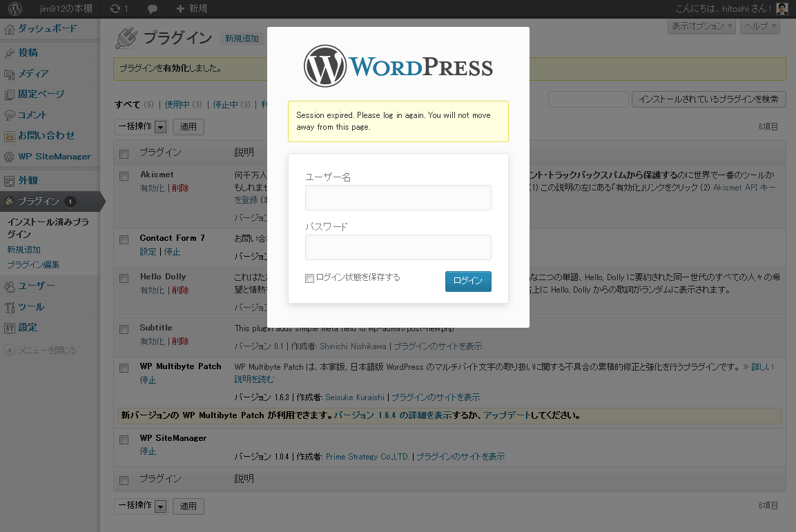The width and height of the screenshot is (796, 532).
Task: Click the プラグイン編集 link in the sidebar submenu
Action: click(33, 264)
